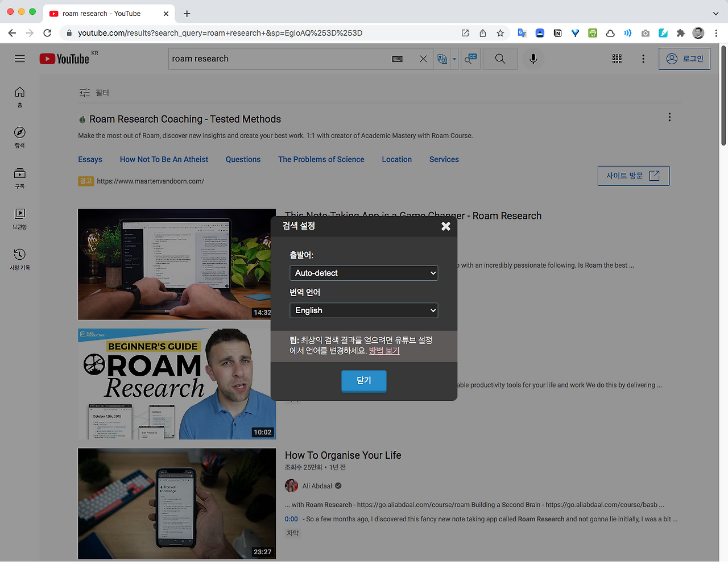The height and width of the screenshot is (573, 728).
Task: Clear the search query with the X
Action: [423, 59]
